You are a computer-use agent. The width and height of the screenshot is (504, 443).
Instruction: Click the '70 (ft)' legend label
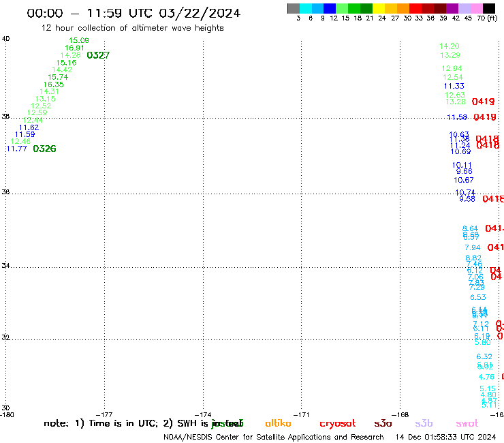pyautogui.click(x=487, y=18)
